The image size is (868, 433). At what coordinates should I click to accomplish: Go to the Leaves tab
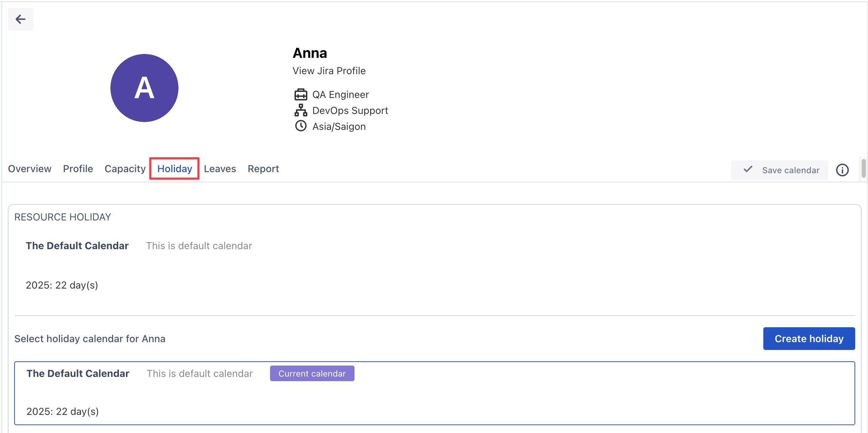(220, 169)
